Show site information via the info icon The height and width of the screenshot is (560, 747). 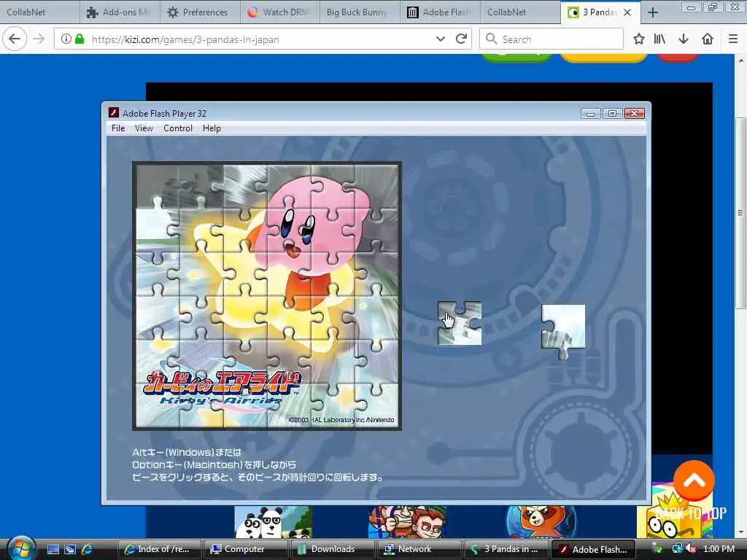click(x=66, y=39)
